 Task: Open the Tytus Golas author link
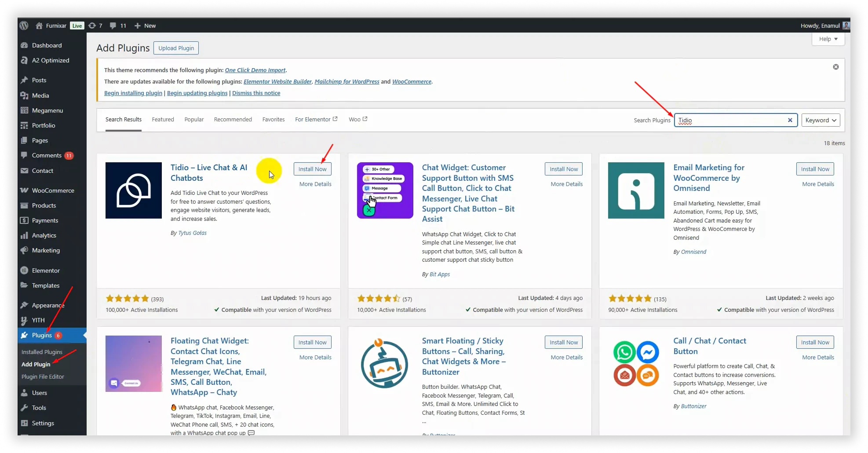click(x=192, y=233)
